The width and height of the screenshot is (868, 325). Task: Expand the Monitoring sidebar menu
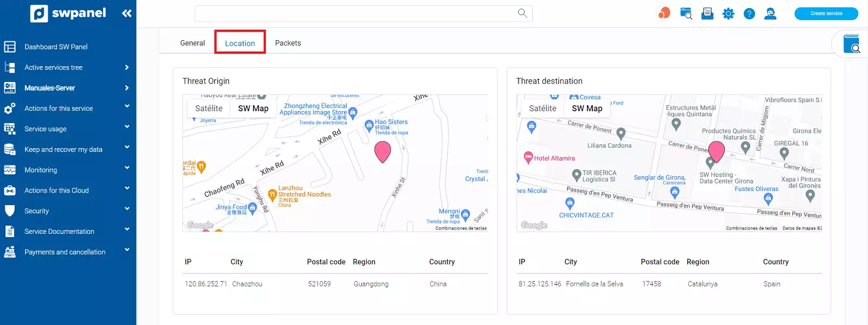[41, 170]
